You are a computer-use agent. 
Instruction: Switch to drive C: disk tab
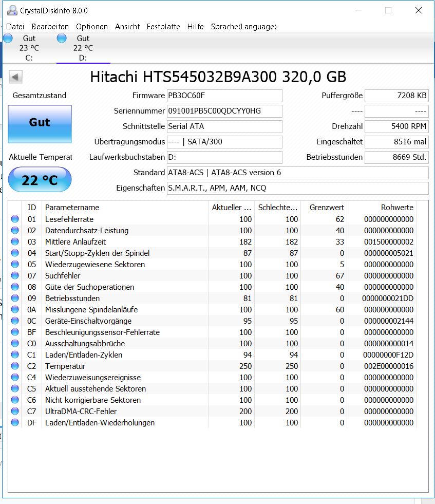[x=29, y=48]
